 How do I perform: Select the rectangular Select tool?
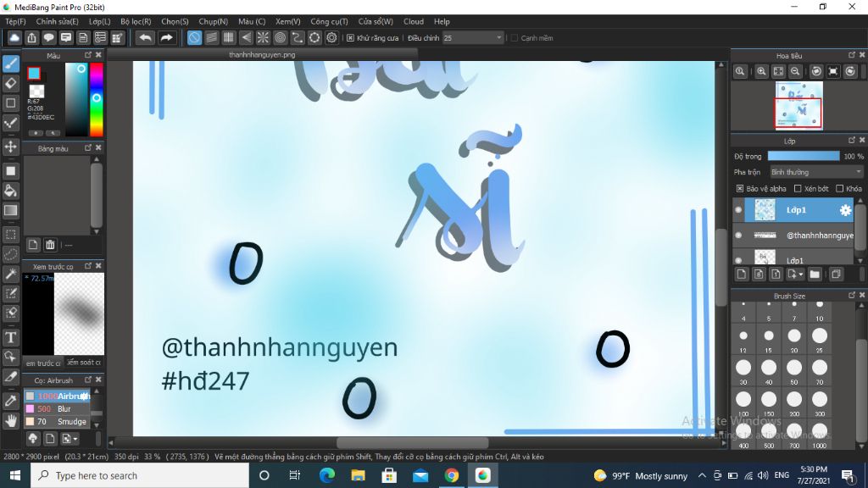(x=10, y=235)
